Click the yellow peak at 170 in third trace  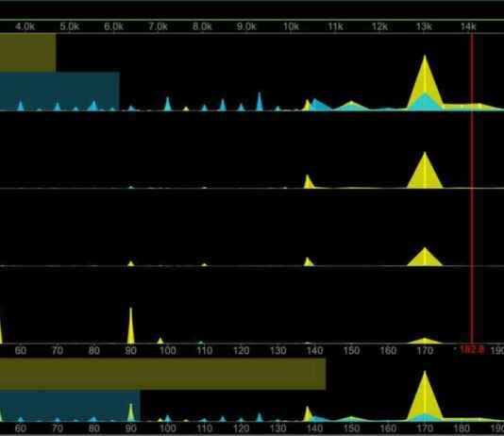tap(425, 257)
